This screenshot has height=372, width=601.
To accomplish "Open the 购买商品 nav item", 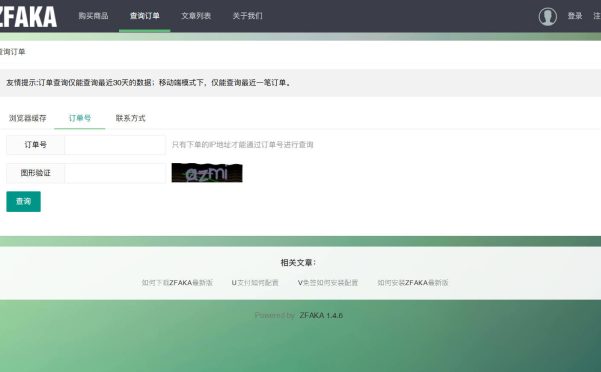I will (93, 16).
